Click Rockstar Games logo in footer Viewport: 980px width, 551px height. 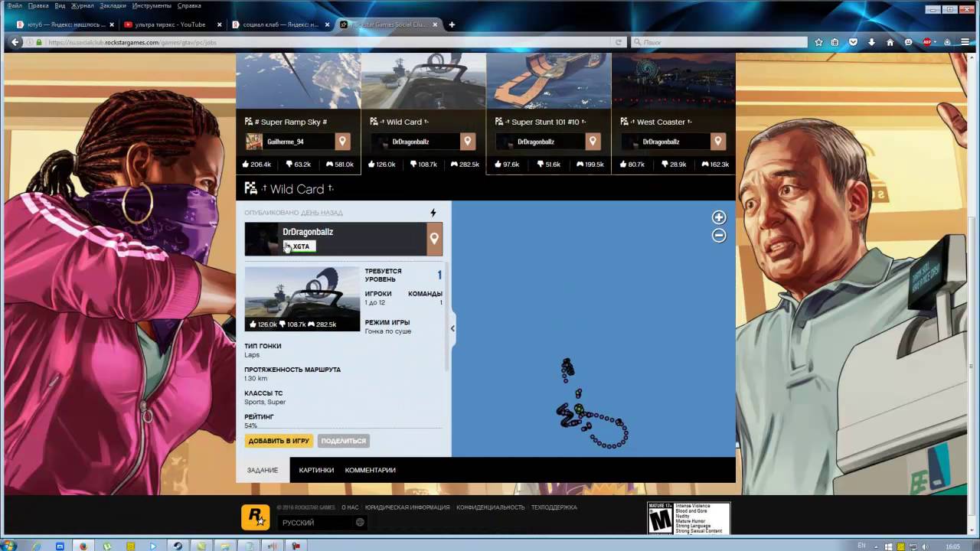(x=255, y=517)
